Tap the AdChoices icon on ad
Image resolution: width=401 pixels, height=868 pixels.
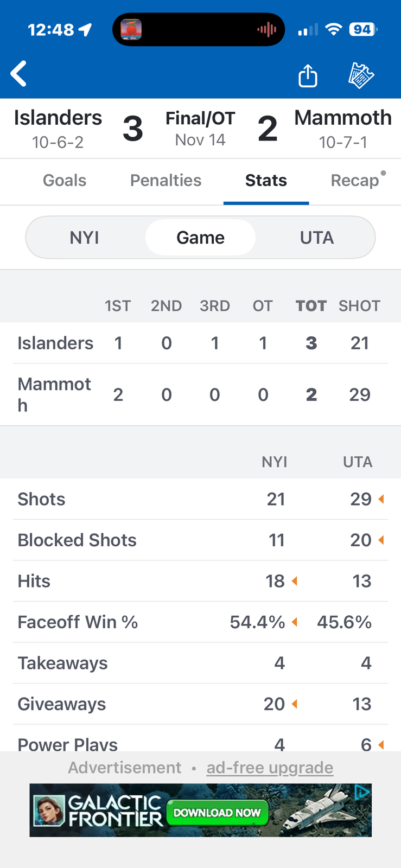[x=362, y=793]
